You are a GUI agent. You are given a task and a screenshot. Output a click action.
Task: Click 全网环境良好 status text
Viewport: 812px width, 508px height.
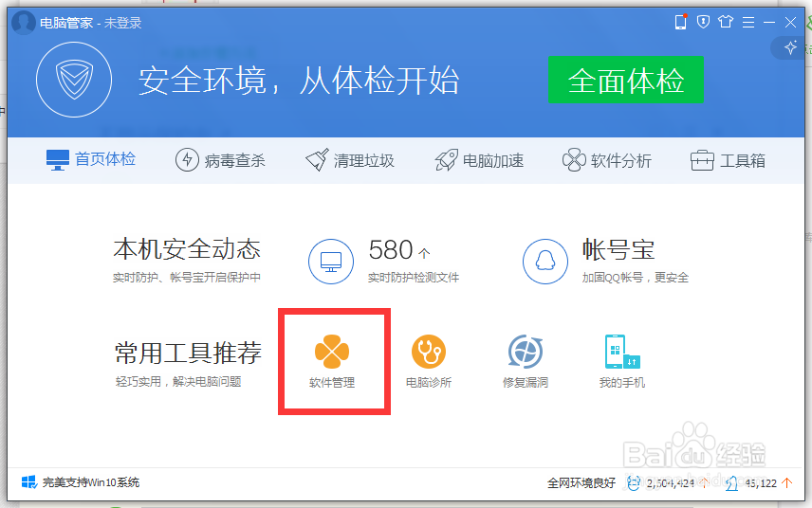point(581,483)
